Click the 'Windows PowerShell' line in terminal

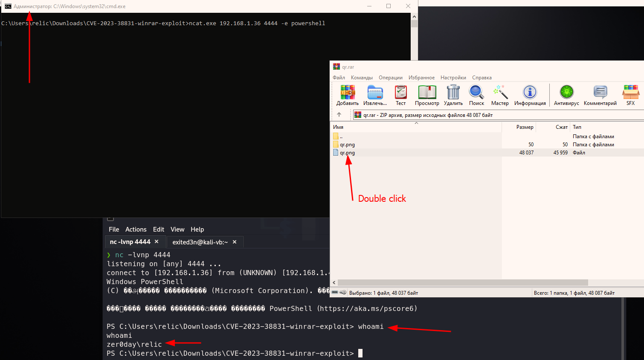coord(145,282)
